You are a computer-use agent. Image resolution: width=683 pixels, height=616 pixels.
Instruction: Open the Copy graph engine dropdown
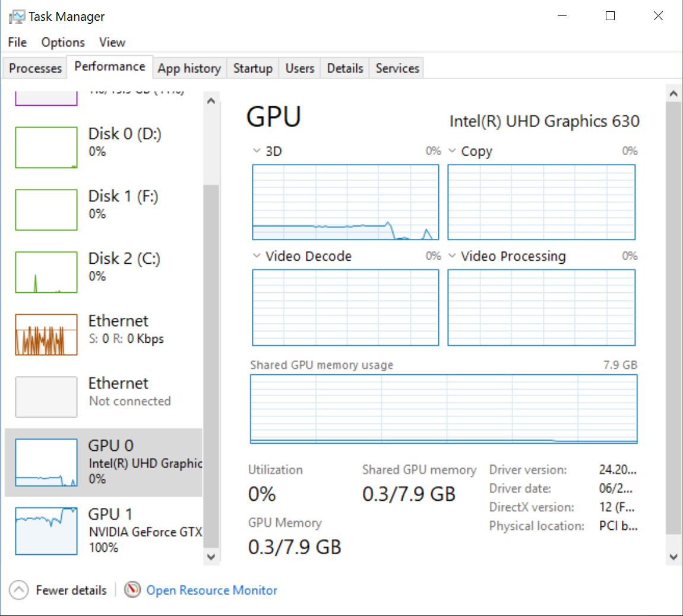(x=452, y=151)
